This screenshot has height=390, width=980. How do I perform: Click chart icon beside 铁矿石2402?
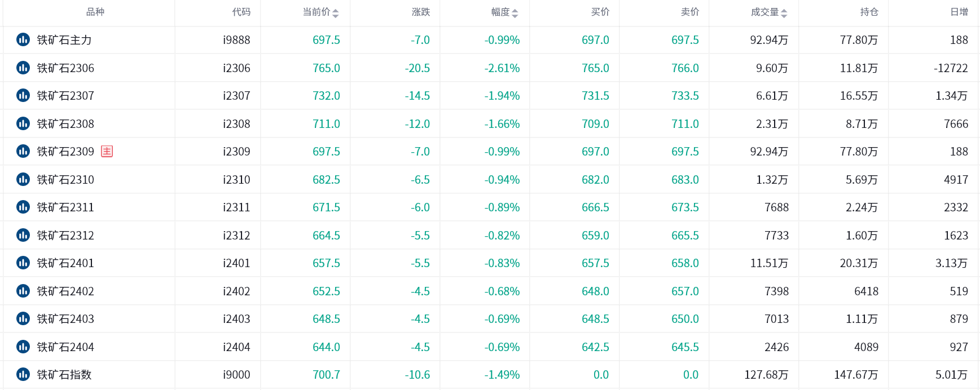[x=23, y=291]
